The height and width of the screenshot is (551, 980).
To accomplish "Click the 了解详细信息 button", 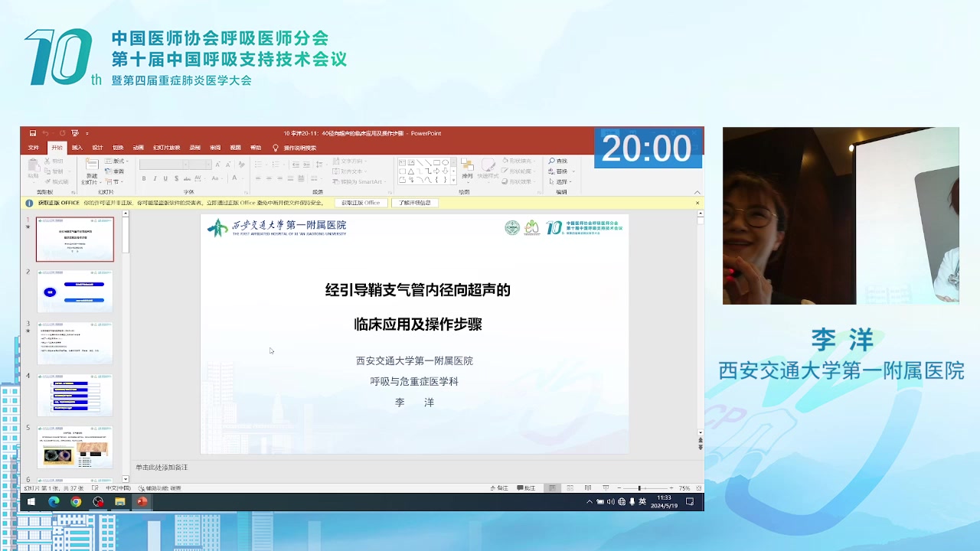I will (x=416, y=203).
